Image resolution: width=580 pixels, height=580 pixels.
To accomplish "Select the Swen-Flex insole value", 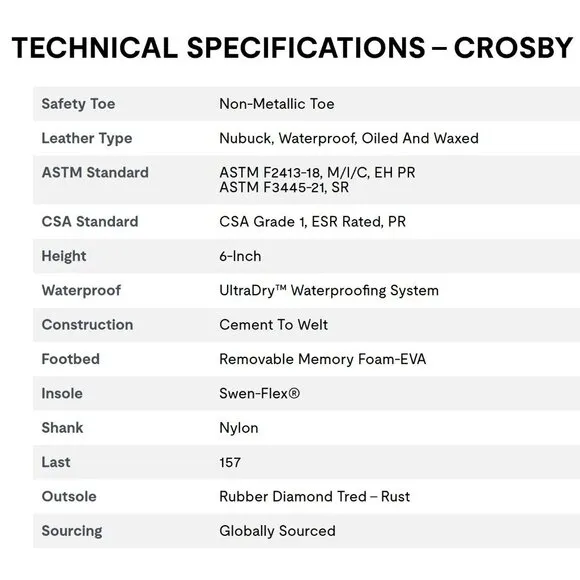I will [259, 394].
